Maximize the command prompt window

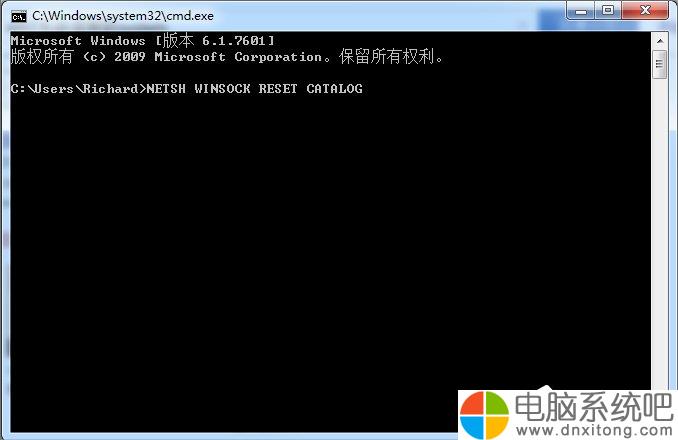click(608, 11)
